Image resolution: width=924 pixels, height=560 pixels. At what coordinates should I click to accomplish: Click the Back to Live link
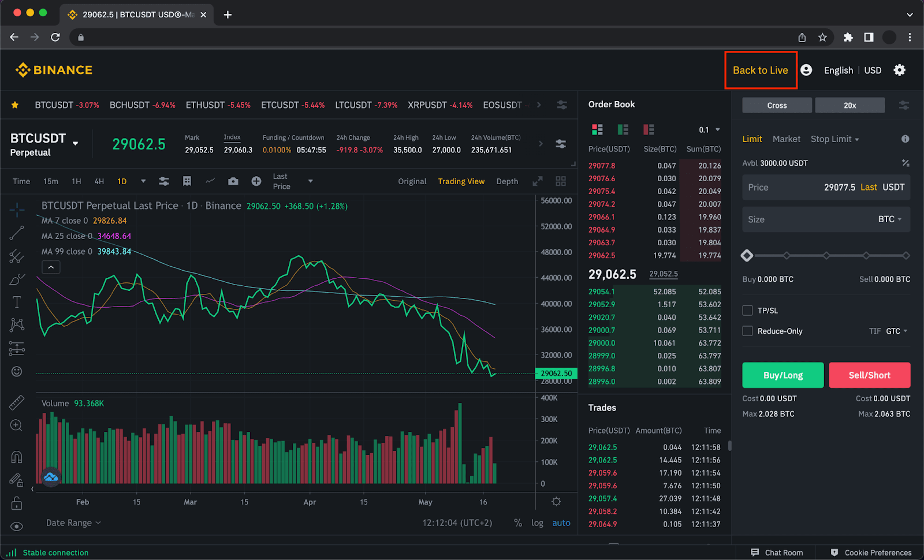pyautogui.click(x=760, y=70)
